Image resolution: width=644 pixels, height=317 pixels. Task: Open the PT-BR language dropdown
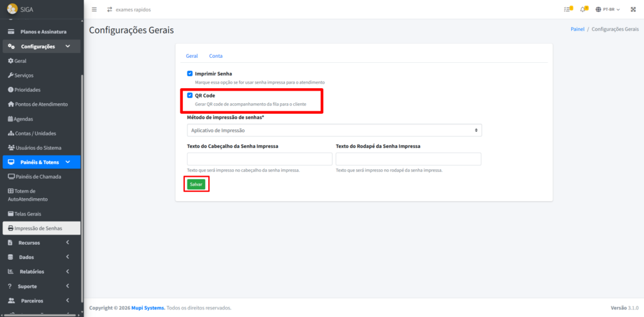[x=608, y=9]
